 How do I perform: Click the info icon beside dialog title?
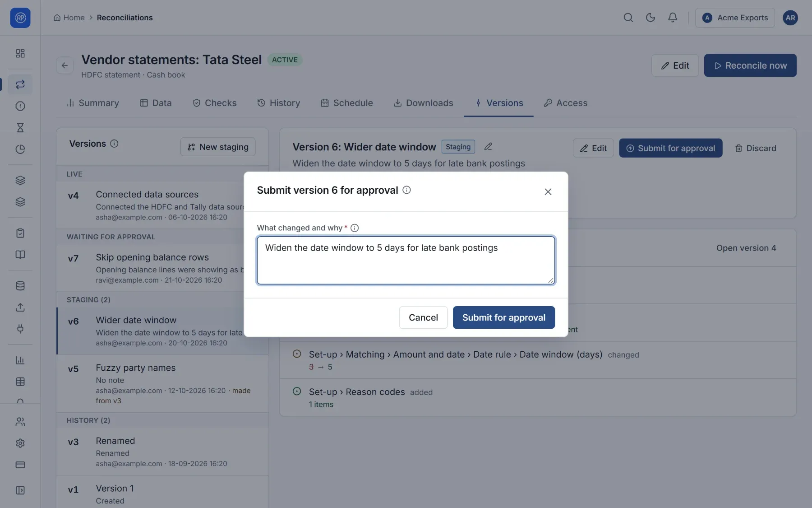(x=406, y=190)
